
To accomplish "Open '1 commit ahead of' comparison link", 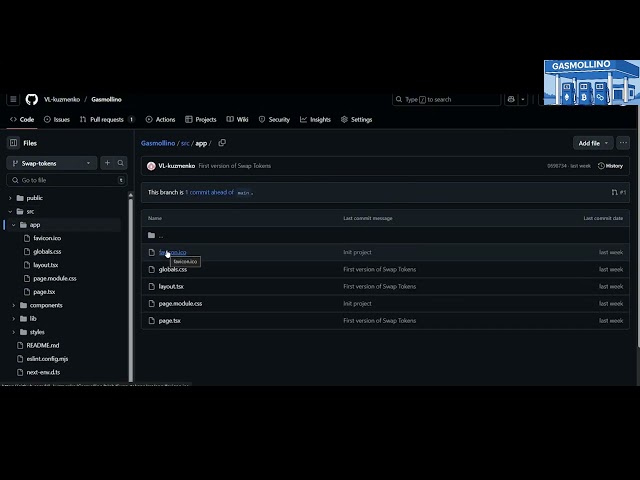I will click(x=209, y=192).
